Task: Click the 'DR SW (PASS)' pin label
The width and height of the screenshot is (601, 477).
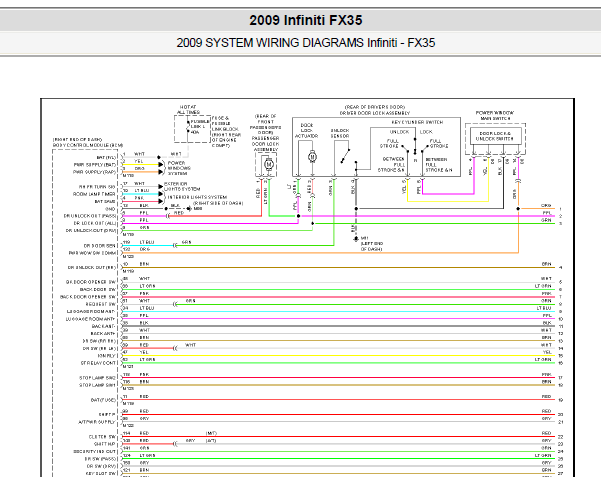Action: [100, 459]
